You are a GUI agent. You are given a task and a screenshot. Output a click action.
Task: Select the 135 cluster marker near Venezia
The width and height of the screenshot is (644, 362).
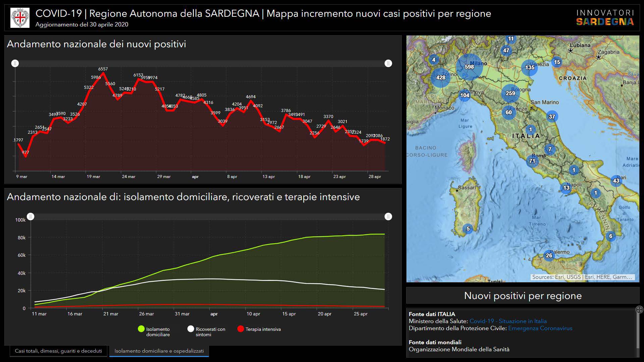(530, 67)
